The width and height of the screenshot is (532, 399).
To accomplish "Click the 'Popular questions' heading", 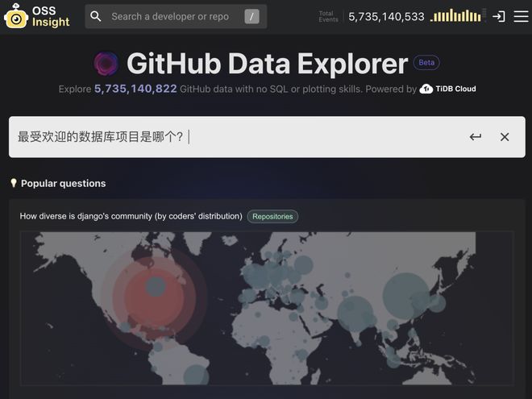I will click(x=63, y=183).
